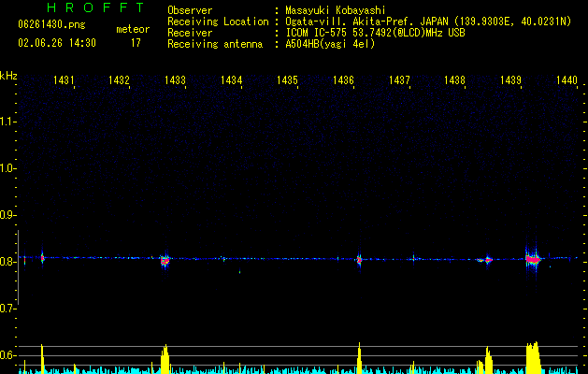Click the 1436 time axis label
Viewport: 588px width, 374px height.
tap(343, 79)
